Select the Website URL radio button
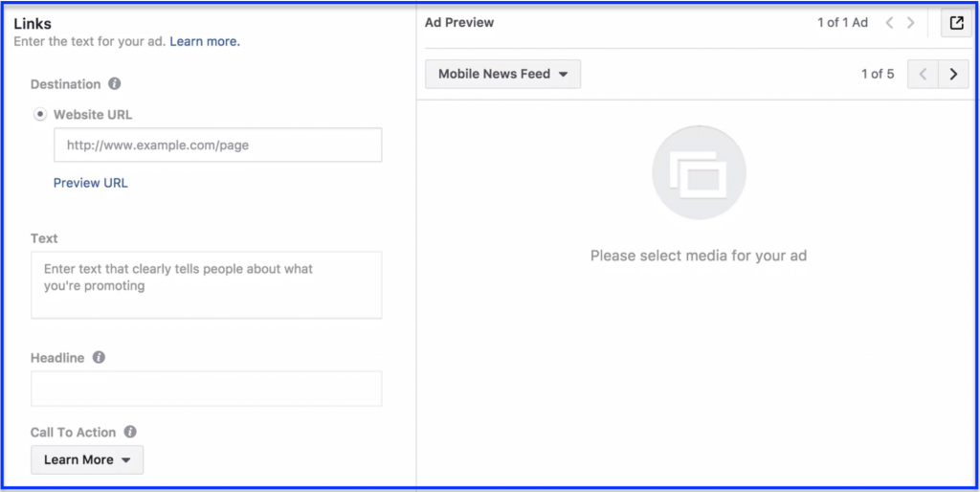980x492 pixels. 40,115
